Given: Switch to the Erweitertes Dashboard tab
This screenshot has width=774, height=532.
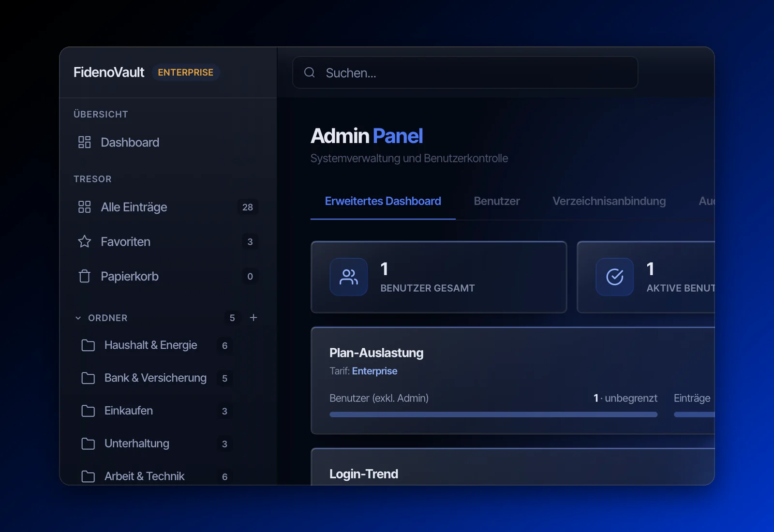Looking at the screenshot, I should click(383, 201).
